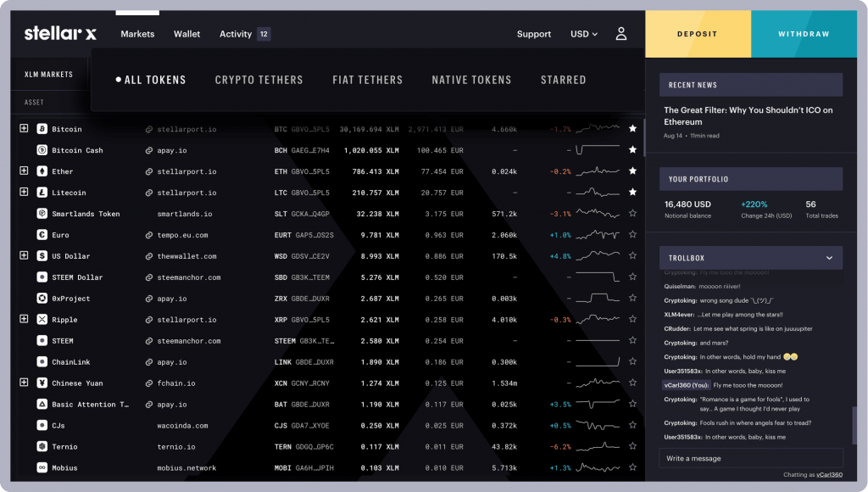Viewport: 868px width, 492px height.
Task: Star the US Dollar market
Action: [632, 255]
